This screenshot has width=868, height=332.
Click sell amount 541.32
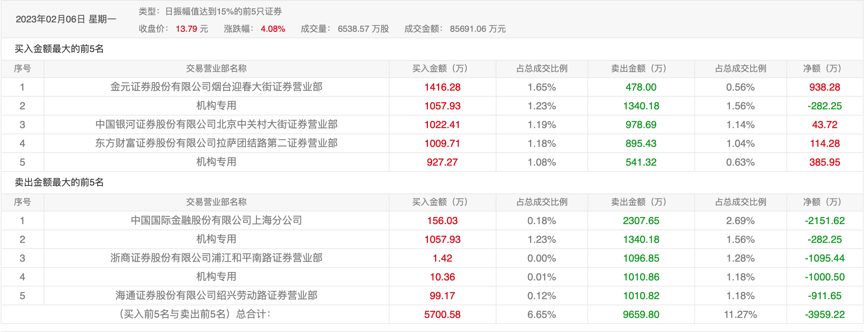pyautogui.click(x=641, y=162)
